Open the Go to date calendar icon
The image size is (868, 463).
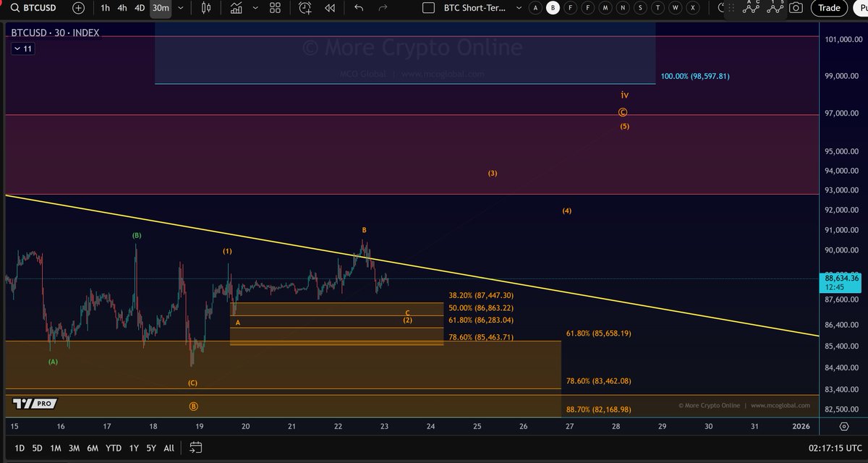[197, 448]
